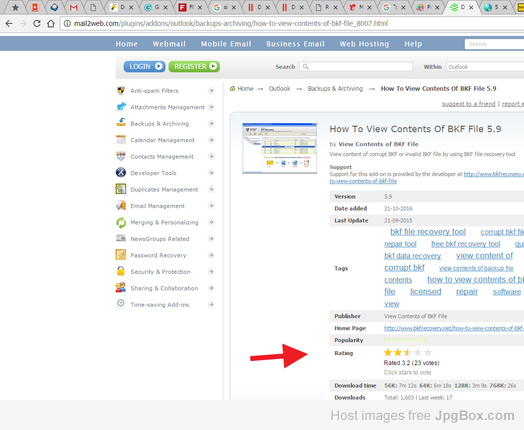Expand the Backups & Archiving arrow
Image resolution: width=524 pixels, height=430 pixels.
[211, 124]
